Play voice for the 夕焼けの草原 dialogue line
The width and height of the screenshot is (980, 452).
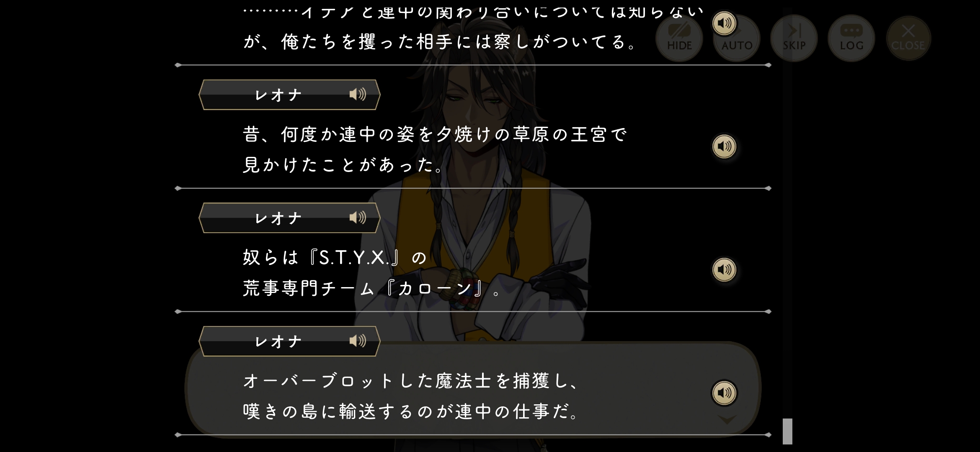pos(724,146)
